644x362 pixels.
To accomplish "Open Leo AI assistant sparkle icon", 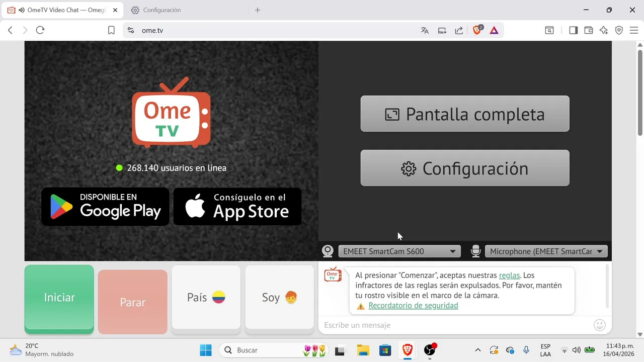I will 604,30.
